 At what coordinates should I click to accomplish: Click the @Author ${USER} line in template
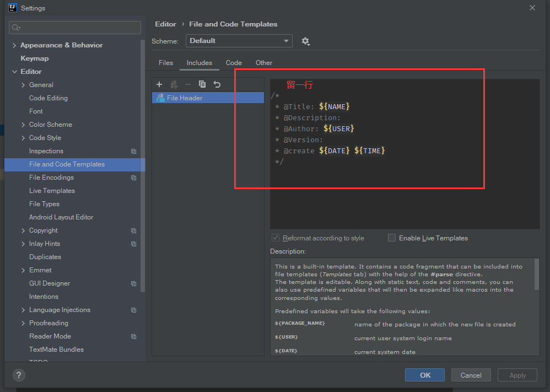pos(315,129)
